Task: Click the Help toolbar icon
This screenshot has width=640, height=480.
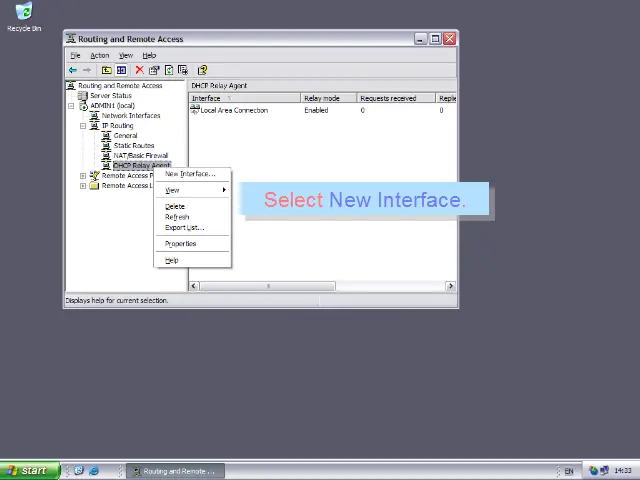Action: [202, 70]
